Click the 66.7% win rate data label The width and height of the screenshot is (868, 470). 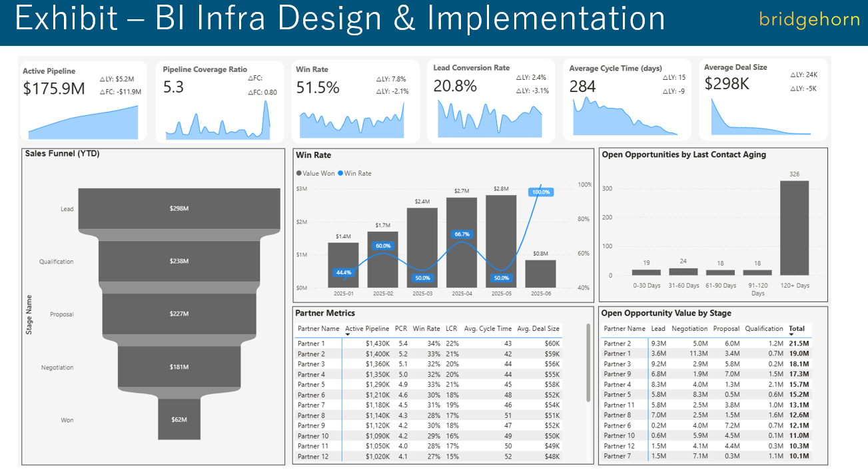coord(462,234)
